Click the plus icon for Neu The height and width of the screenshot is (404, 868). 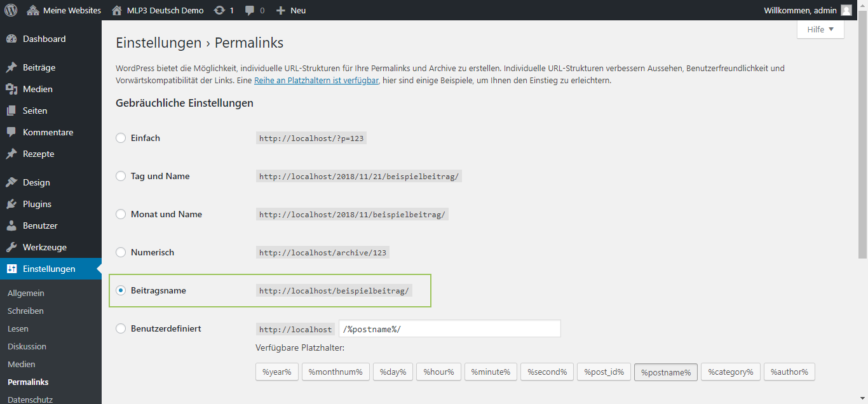coord(281,10)
